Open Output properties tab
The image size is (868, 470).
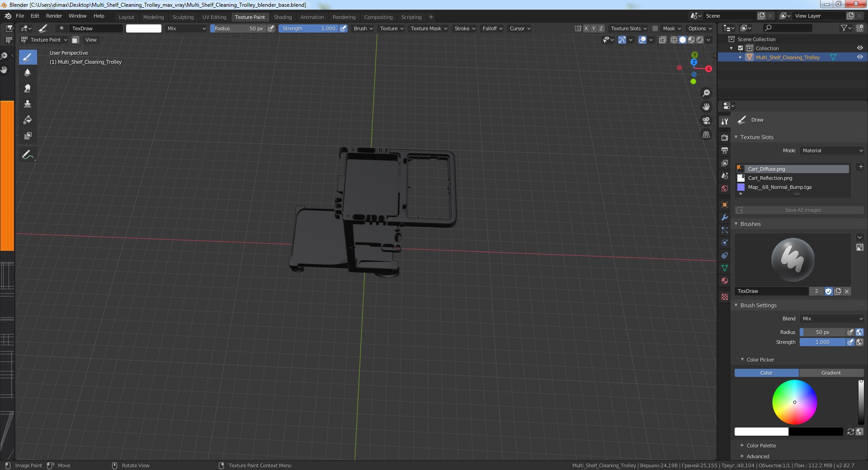(725, 150)
